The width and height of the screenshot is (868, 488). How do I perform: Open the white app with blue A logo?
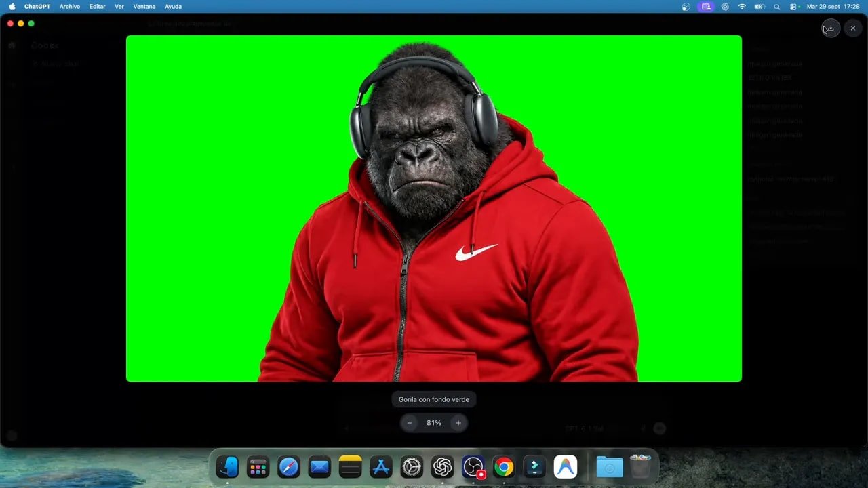[566, 467]
